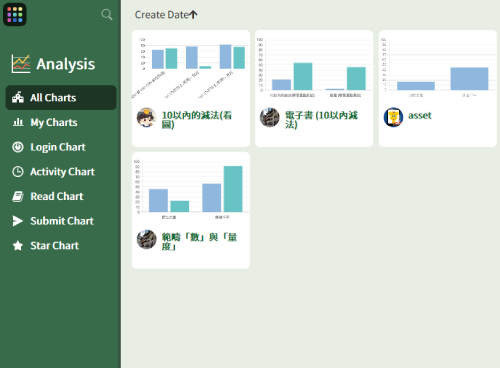Click the 電子書 (10以內減法) bar chart thumbnail
This screenshot has height=368, width=500.
314,68
